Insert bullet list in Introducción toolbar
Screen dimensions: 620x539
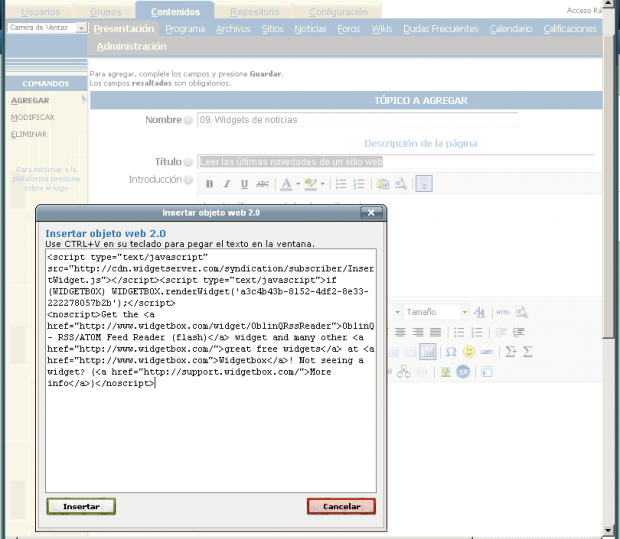pos(341,184)
